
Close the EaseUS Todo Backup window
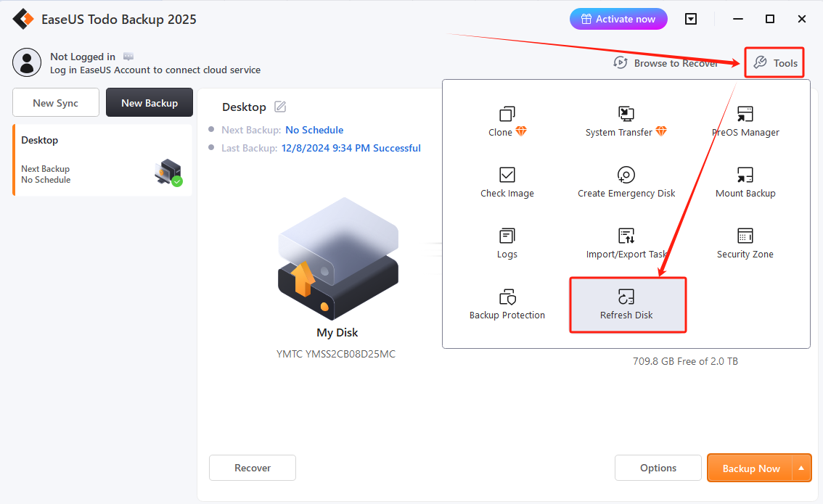[801, 20]
